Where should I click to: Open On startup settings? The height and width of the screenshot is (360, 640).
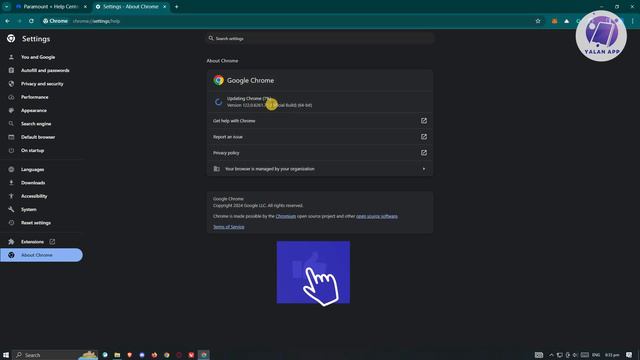point(33,151)
